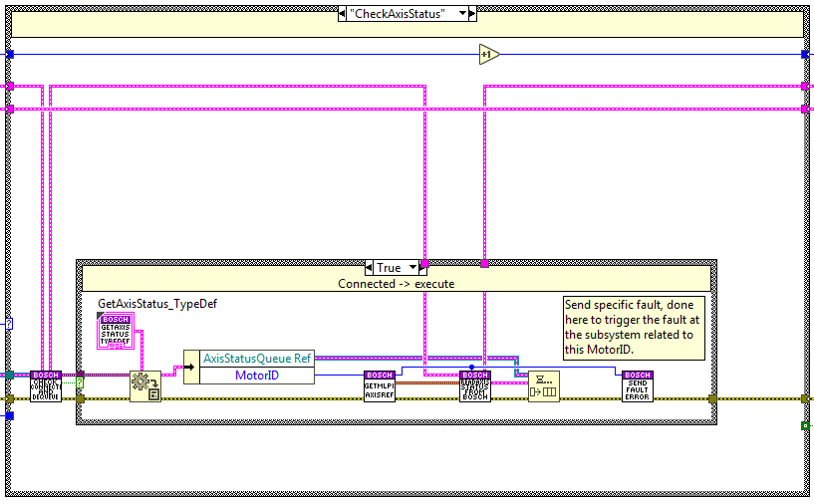Go to next case of "CheckAxisStatus" structure
The height and width of the screenshot is (504, 814).
point(472,14)
